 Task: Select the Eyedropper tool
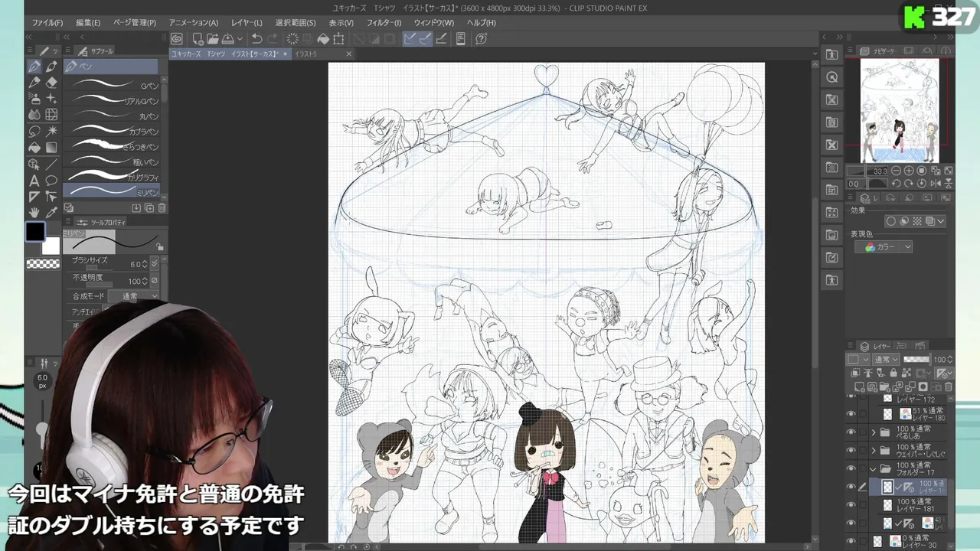[x=51, y=213]
